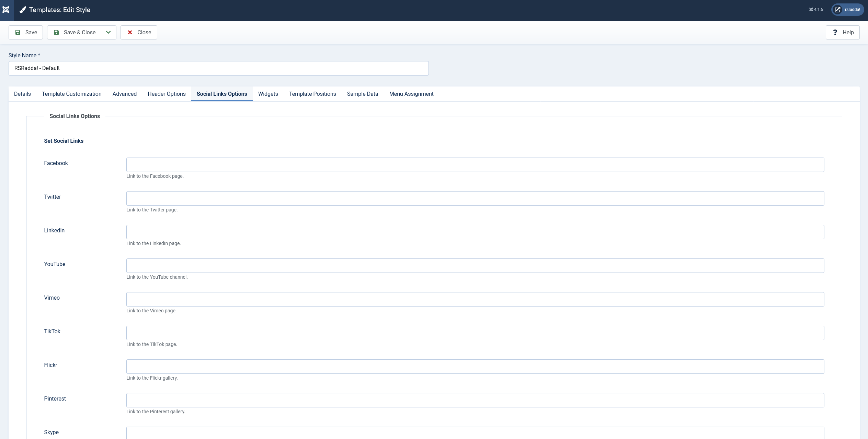
Task: Click the Joomla version 4.1.5 indicator
Action: (816, 10)
